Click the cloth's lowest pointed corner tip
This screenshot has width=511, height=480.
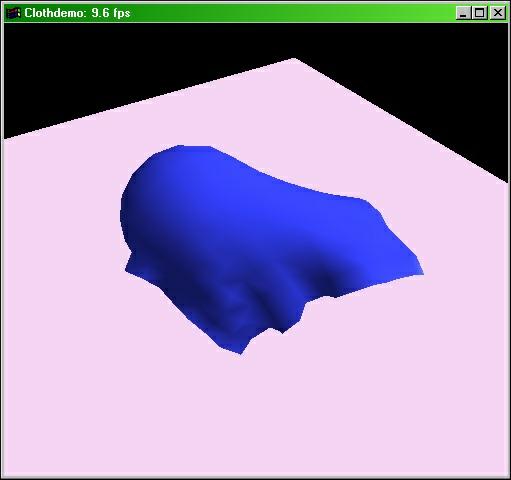pyautogui.click(x=240, y=353)
